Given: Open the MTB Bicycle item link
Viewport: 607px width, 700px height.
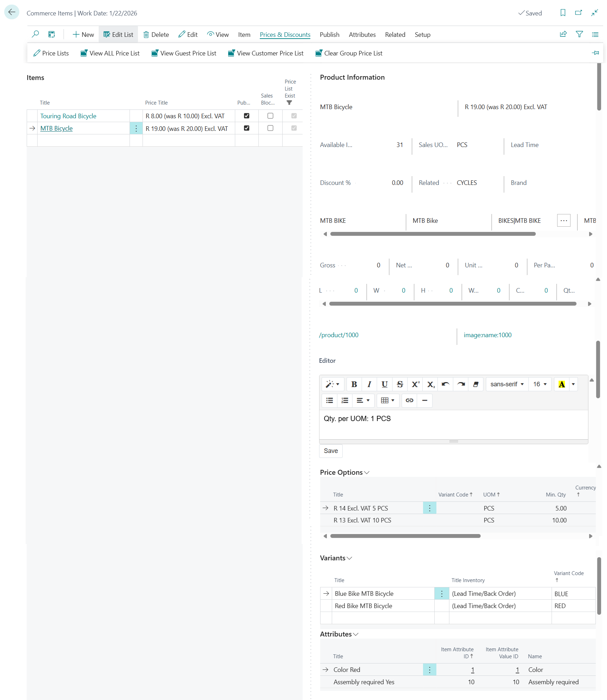Looking at the screenshot, I should 56,128.
